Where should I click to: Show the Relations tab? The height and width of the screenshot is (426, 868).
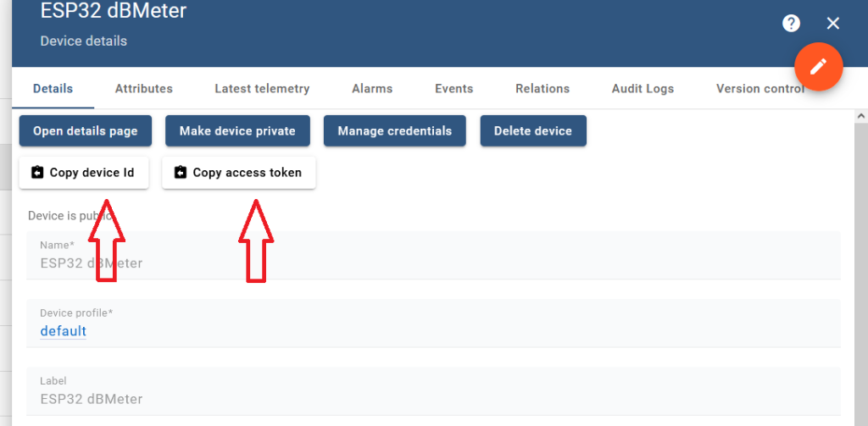click(542, 89)
